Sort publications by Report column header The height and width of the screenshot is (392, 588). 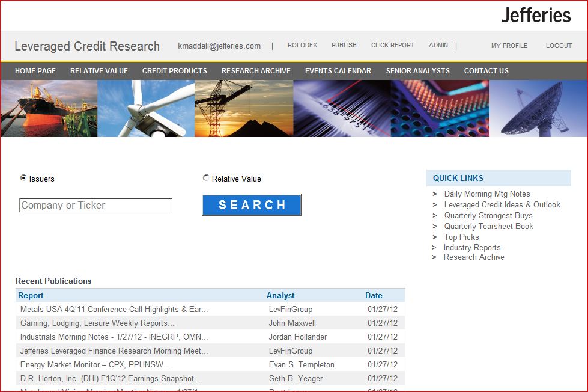pyautogui.click(x=31, y=295)
